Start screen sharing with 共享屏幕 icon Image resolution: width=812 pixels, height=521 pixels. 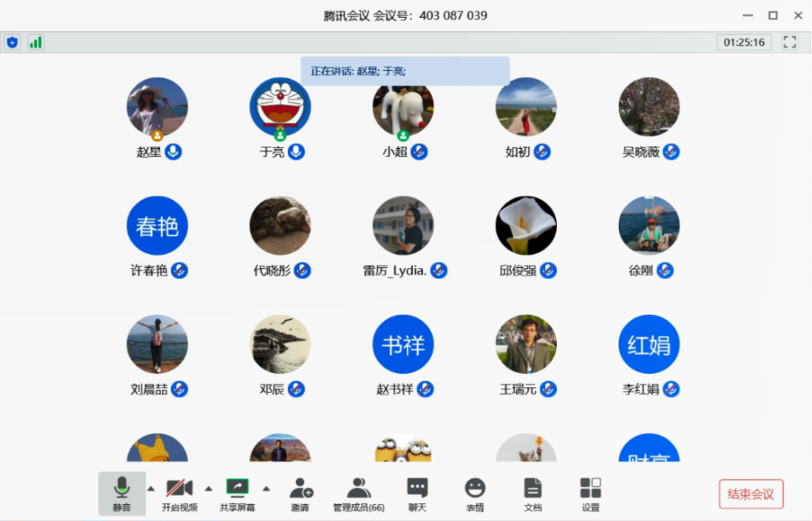(238, 493)
